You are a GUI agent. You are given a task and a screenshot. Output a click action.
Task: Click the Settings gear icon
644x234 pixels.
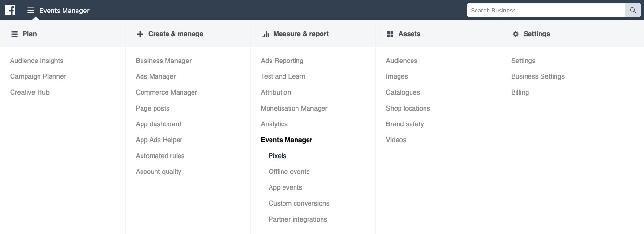[x=515, y=34]
